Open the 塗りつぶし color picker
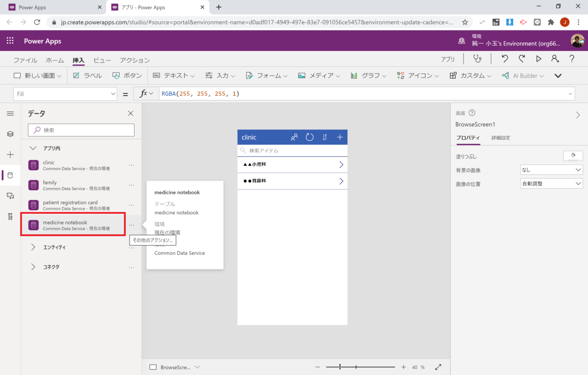This screenshot has height=375, width=588. pos(573,156)
